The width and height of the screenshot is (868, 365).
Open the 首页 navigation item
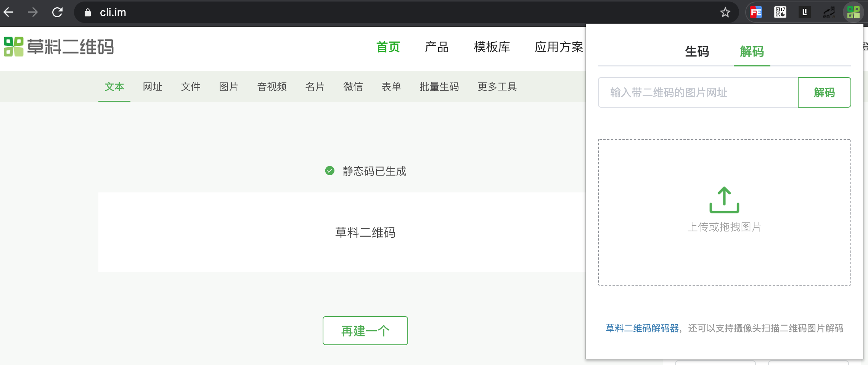pyautogui.click(x=388, y=47)
